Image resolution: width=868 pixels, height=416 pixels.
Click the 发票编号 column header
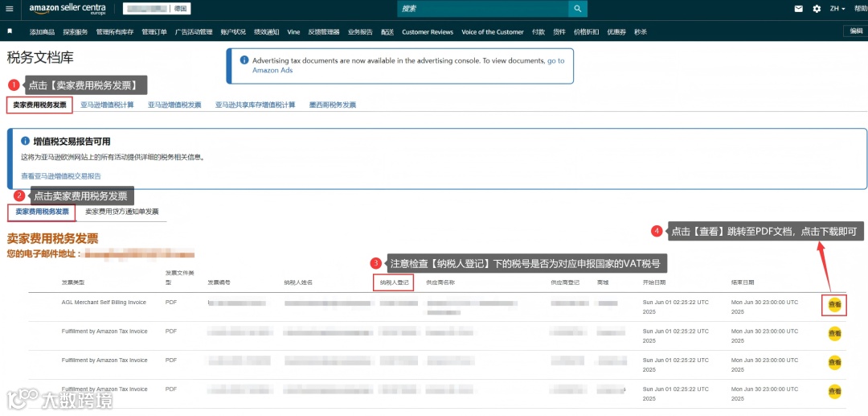pos(219,282)
